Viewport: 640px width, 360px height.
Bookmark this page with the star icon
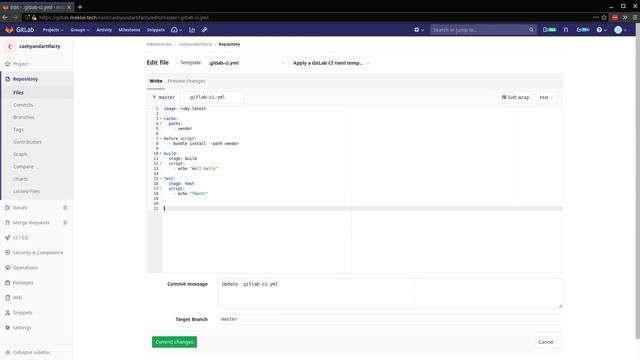pyautogui.click(x=604, y=18)
